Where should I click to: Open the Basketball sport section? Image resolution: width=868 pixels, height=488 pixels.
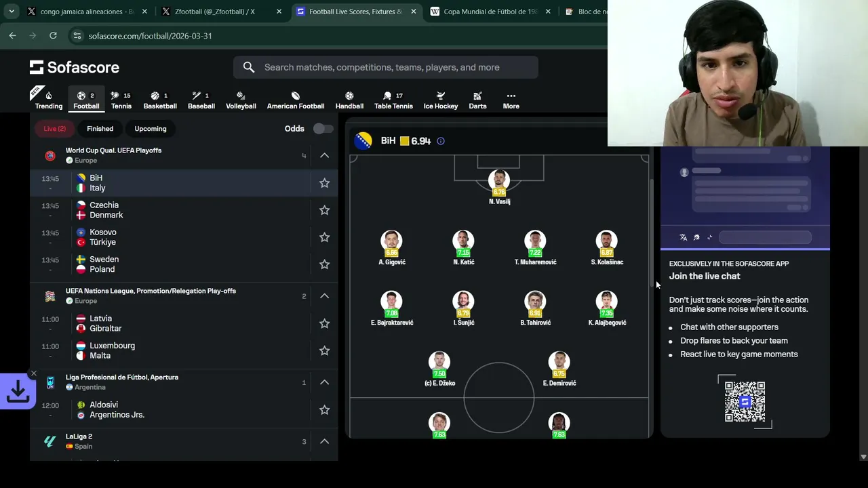pyautogui.click(x=160, y=100)
